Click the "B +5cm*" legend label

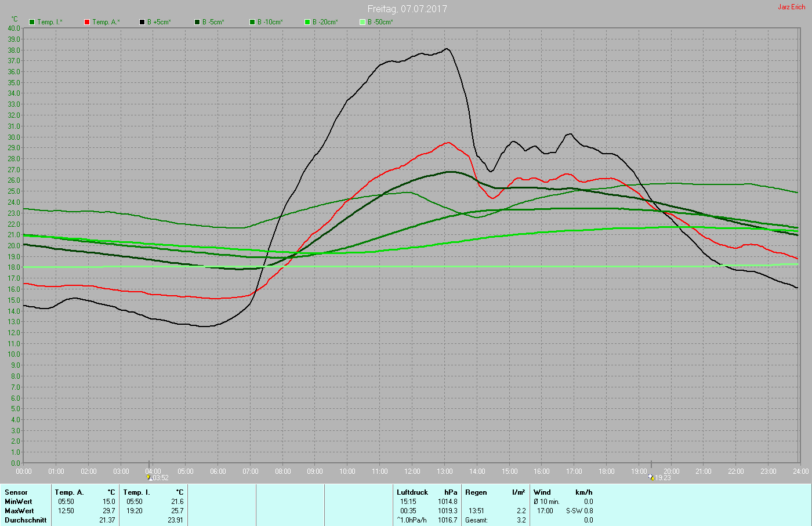click(159, 22)
